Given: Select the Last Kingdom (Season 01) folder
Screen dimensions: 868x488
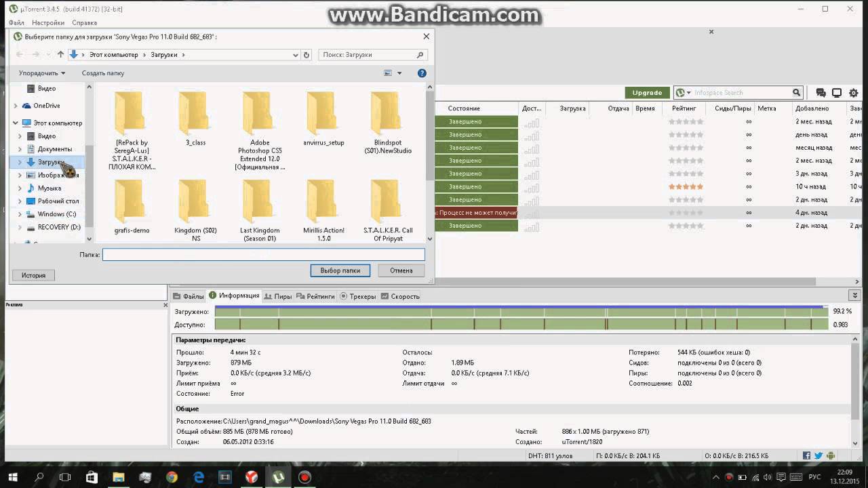Looking at the screenshot, I should [x=260, y=210].
